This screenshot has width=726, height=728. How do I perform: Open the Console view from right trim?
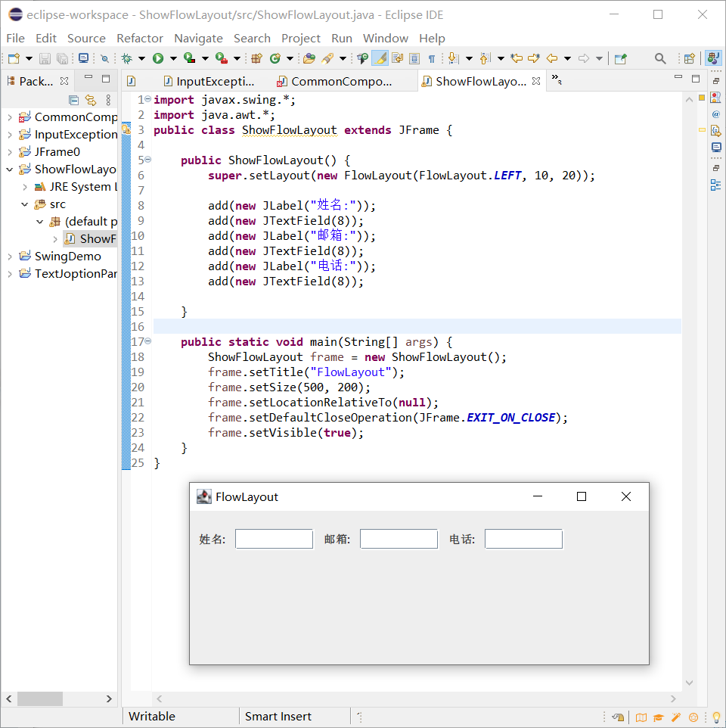pyautogui.click(x=715, y=147)
